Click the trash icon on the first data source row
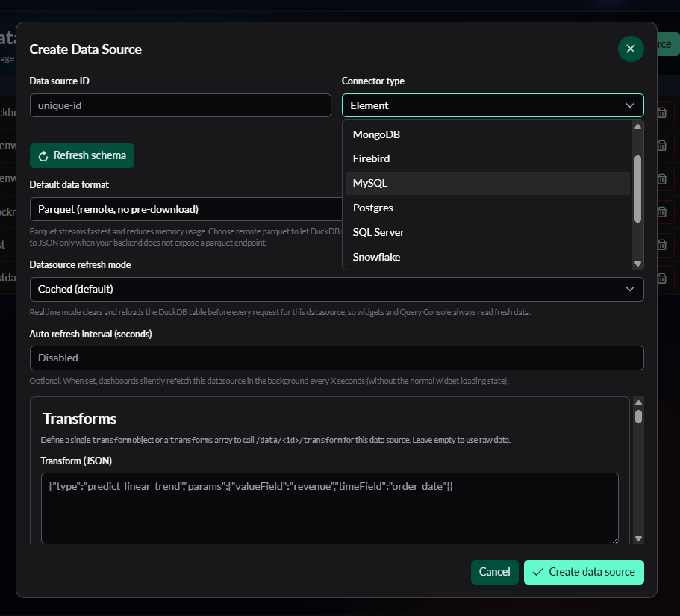Image resolution: width=680 pixels, height=616 pixels. (661, 113)
